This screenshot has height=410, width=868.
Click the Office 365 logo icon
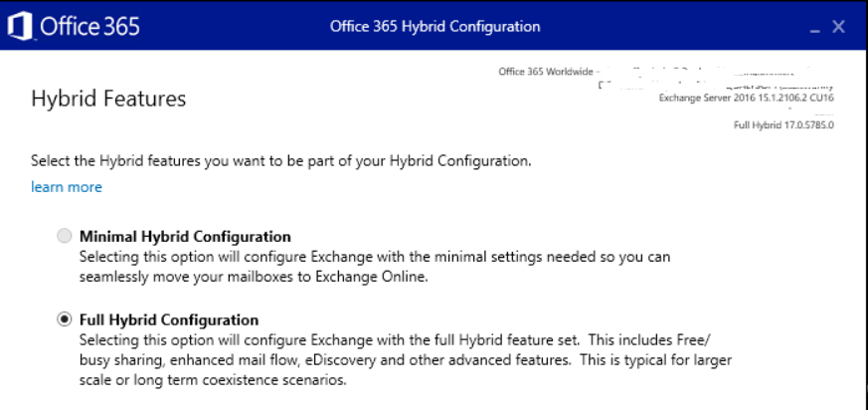pos(20,26)
